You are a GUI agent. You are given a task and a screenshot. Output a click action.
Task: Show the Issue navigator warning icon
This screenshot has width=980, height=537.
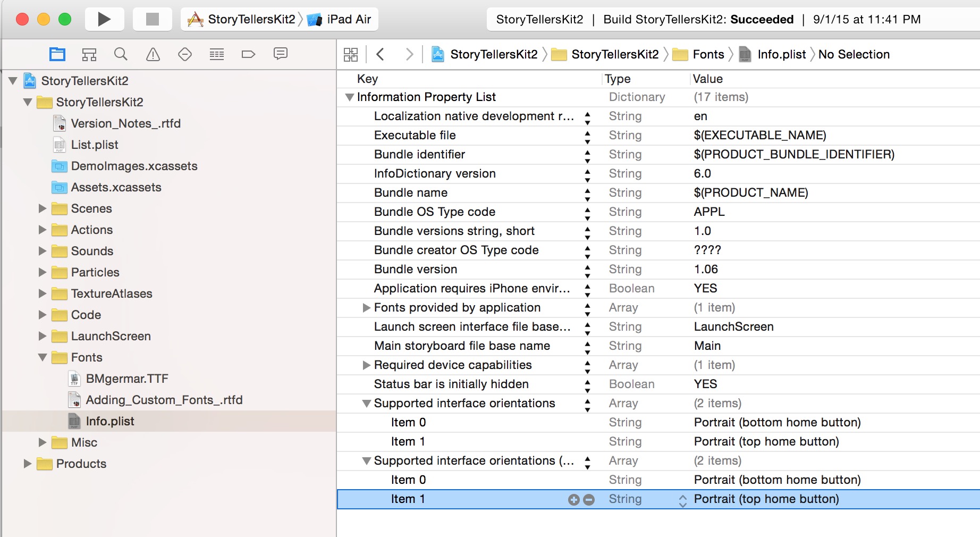(153, 54)
